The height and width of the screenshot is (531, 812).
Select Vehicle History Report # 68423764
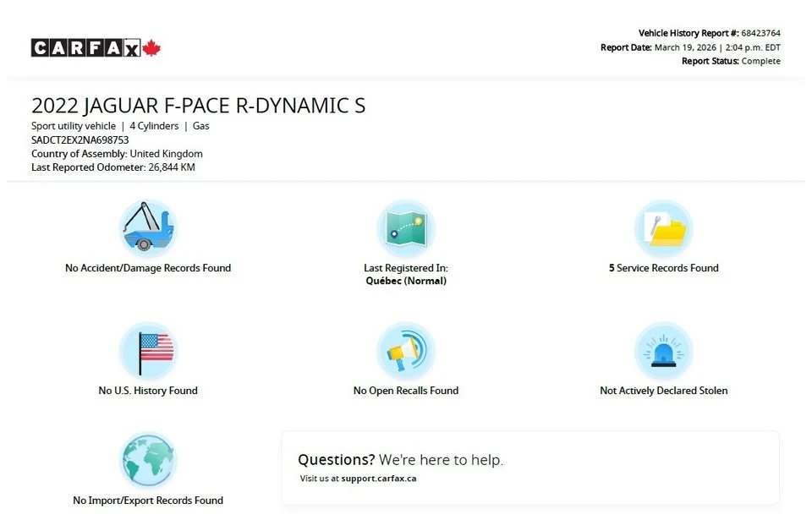click(x=710, y=33)
